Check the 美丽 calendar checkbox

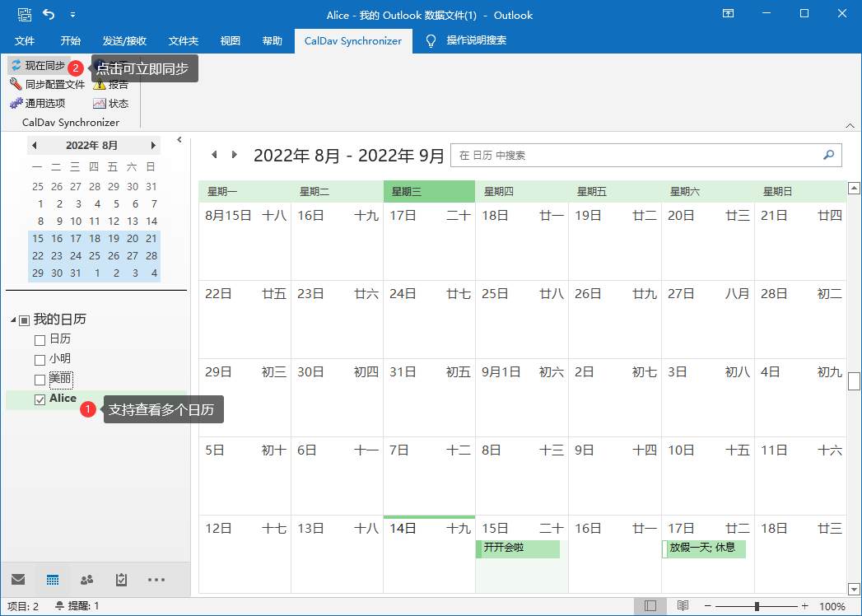pos(40,380)
